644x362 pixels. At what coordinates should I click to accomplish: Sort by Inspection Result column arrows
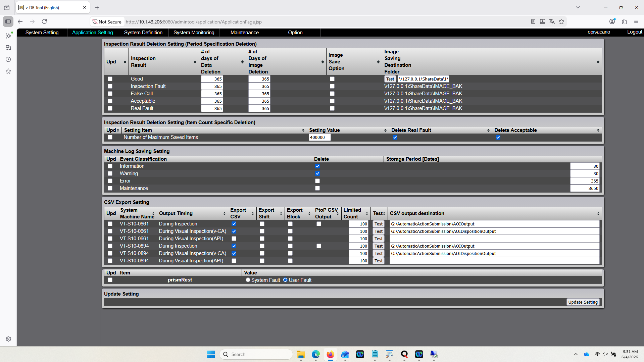(195, 62)
